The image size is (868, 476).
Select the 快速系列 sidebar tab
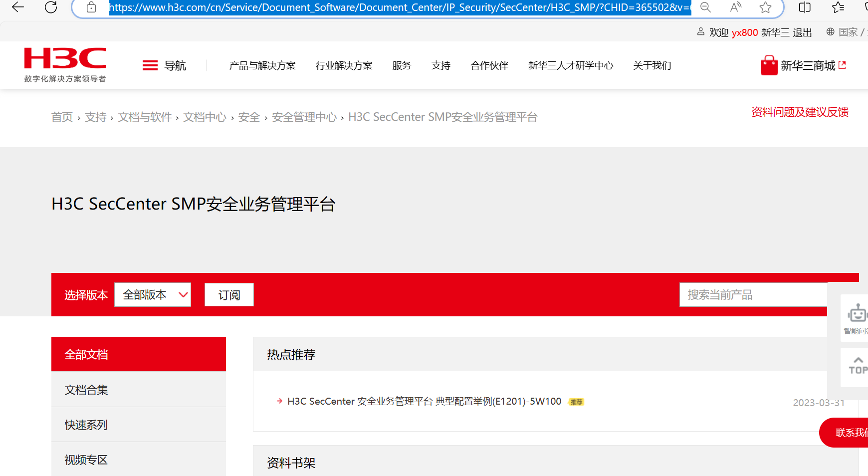tap(139, 425)
